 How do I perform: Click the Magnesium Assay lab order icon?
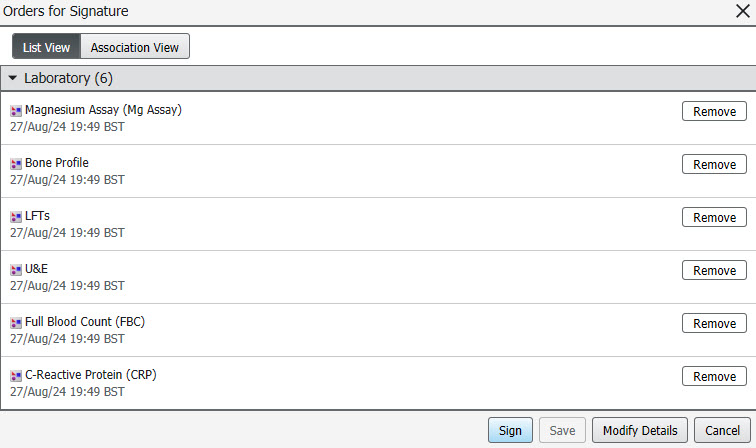(x=16, y=111)
